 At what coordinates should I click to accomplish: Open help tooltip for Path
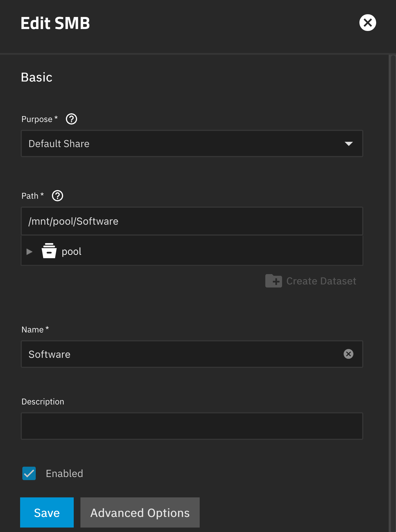(x=58, y=196)
